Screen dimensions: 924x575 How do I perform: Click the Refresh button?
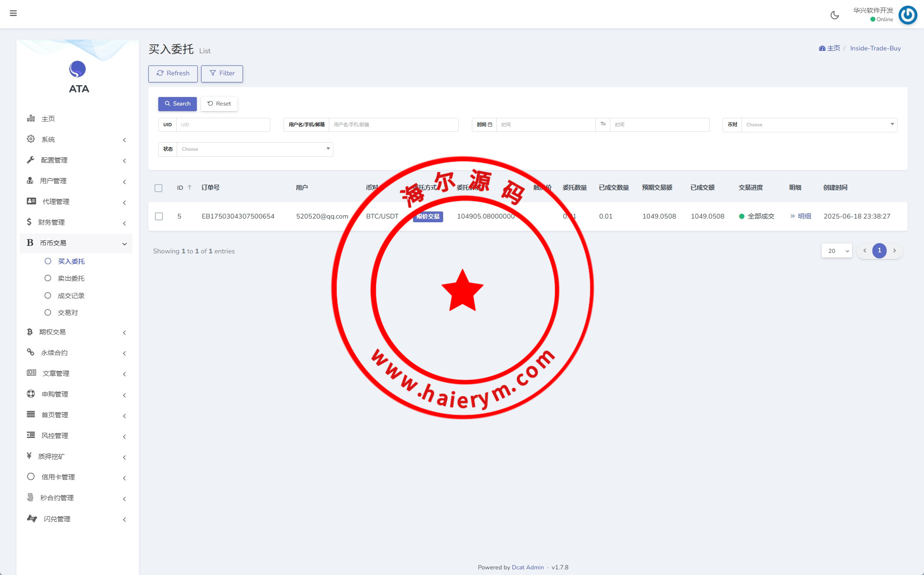tap(173, 73)
